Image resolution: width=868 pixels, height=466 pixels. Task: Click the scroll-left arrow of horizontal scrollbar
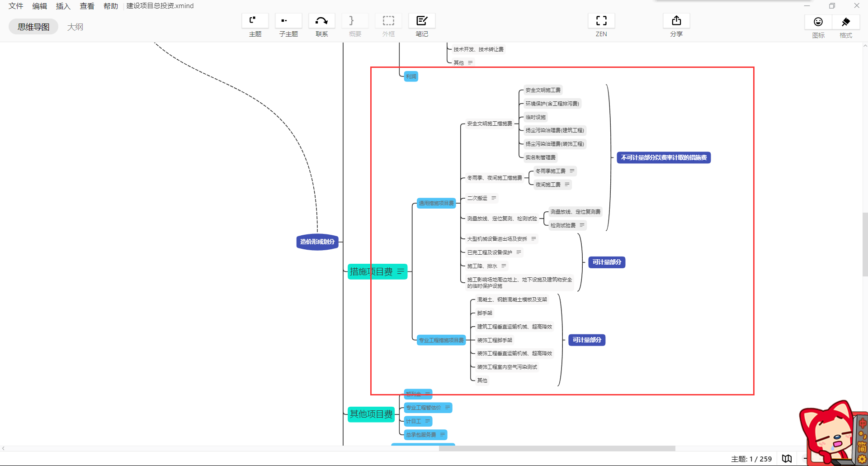(x=3, y=448)
